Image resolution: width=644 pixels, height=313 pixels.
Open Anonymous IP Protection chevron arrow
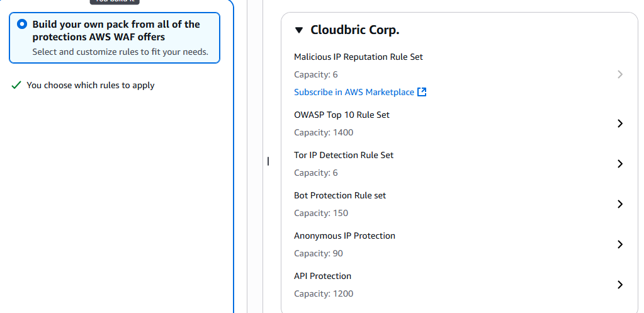620,244
